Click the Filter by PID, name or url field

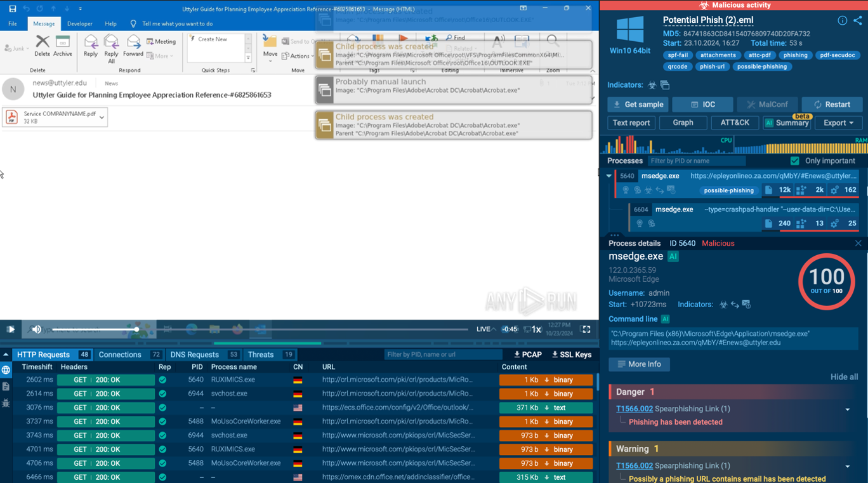[x=444, y=355]
